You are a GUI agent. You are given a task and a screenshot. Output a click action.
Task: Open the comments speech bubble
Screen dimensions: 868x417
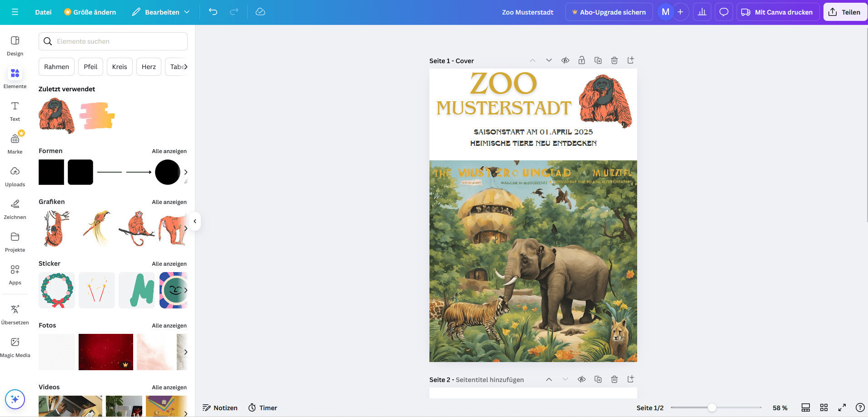coord(723,12)
